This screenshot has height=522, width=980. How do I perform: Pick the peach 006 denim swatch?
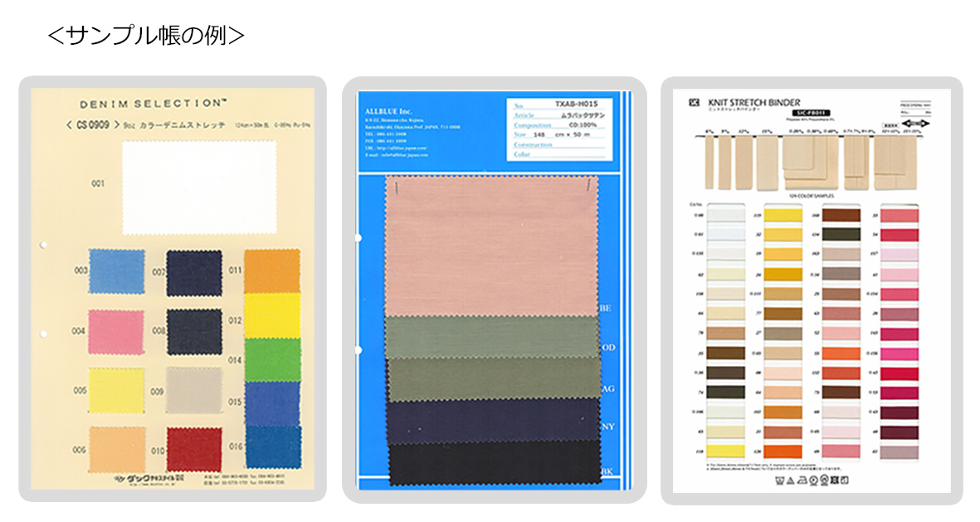pyautogui.click(x=118, y=450)
